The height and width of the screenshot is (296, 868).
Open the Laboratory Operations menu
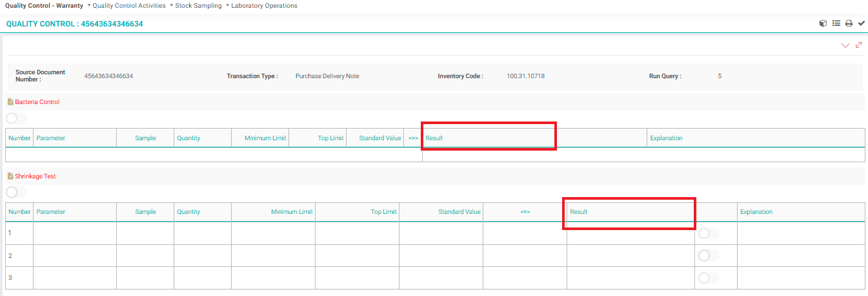click(x=264, y=6)
